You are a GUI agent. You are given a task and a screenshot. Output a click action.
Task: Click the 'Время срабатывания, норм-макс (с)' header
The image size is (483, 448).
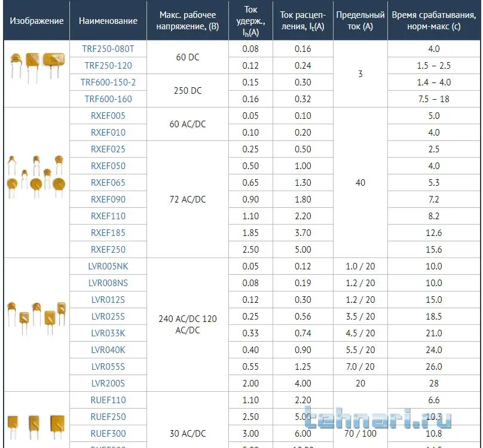coord(434,21)
